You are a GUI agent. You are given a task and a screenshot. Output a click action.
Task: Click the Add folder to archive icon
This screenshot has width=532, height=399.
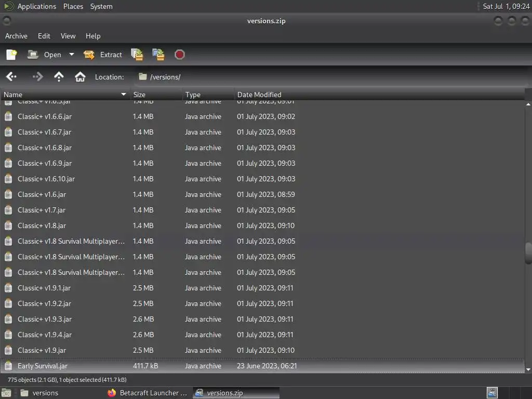[x=158, y=55]
